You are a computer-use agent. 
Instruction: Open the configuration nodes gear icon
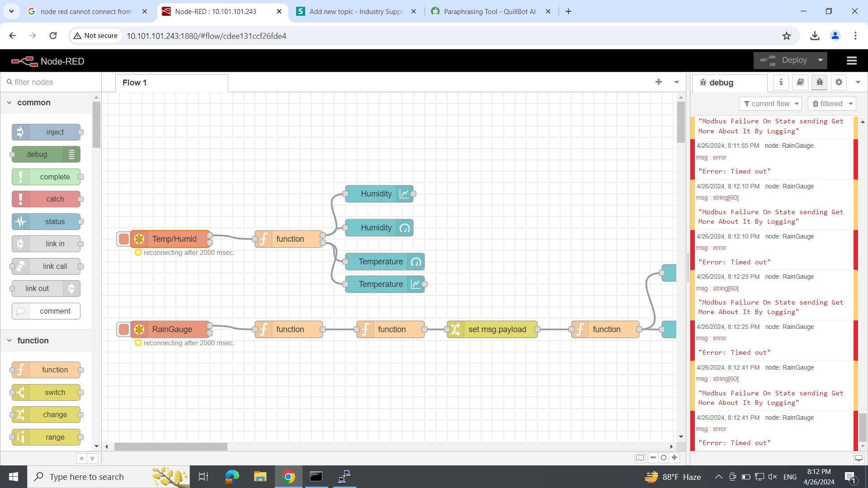(839, 82)
